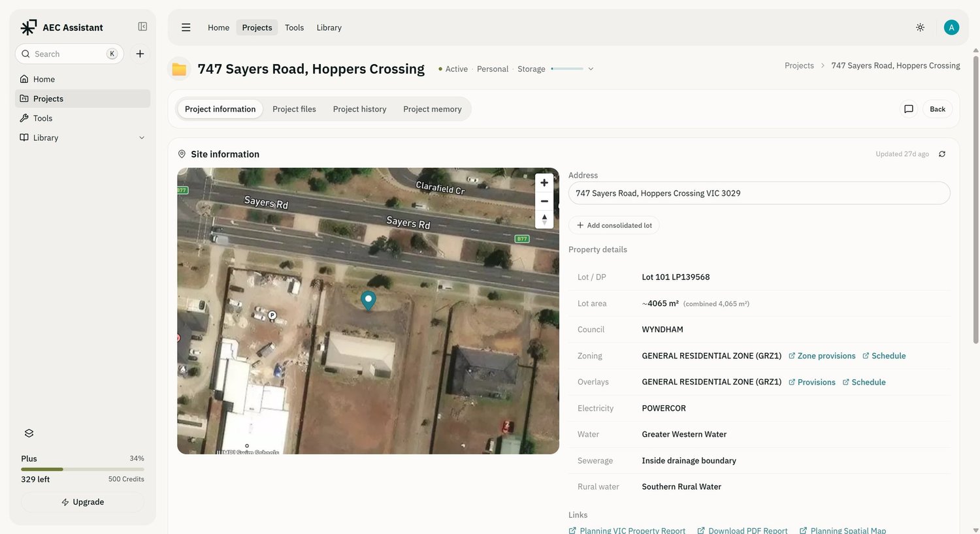The width and height of the screenshot is (980, 534).
Task: Click the Back button
Action: 938,109
